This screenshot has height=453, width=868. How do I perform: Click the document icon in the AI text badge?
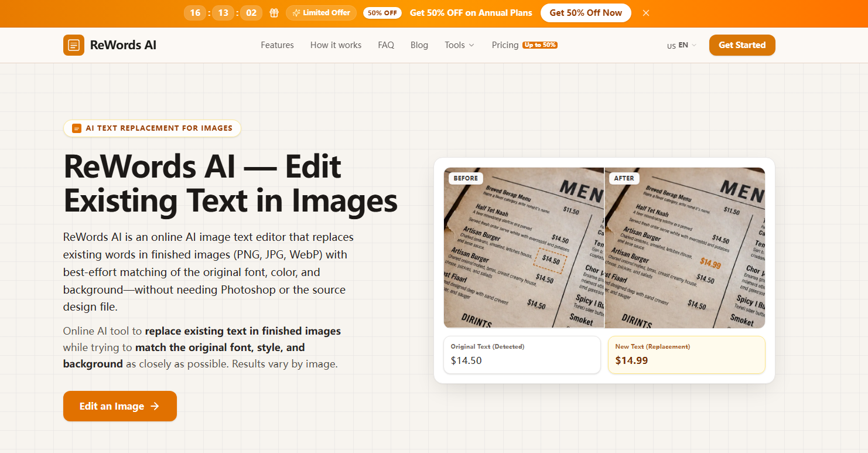[x=77, y=128]
